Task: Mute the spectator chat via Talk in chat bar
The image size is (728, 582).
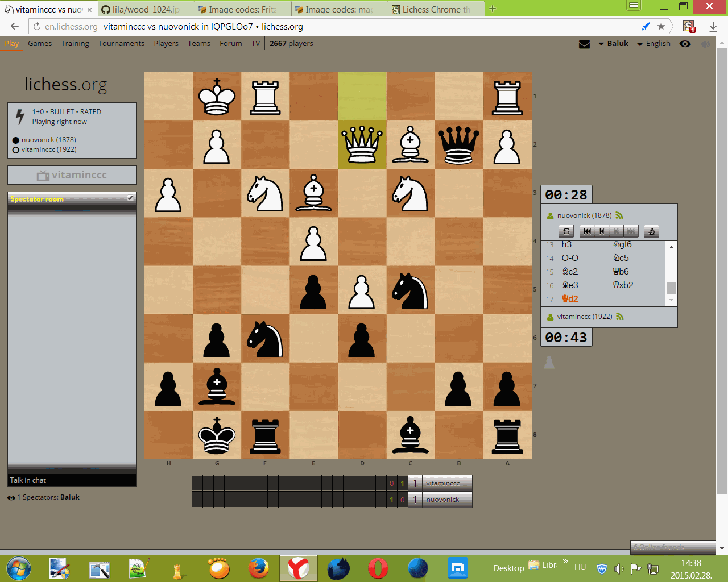Action: coord(72,480)
